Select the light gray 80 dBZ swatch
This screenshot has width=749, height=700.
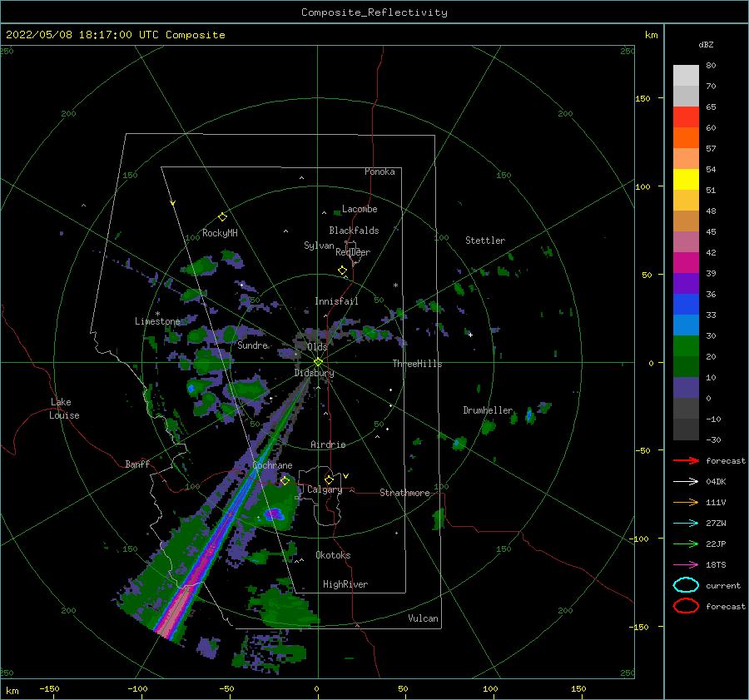[x=686, y=76]
